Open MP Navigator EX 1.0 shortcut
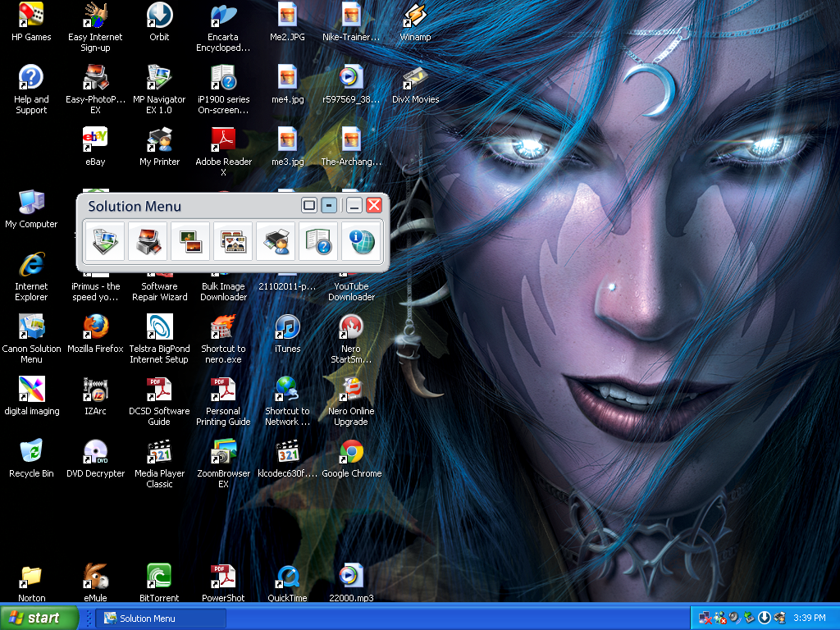840x630 pixels. coord(160,89)
